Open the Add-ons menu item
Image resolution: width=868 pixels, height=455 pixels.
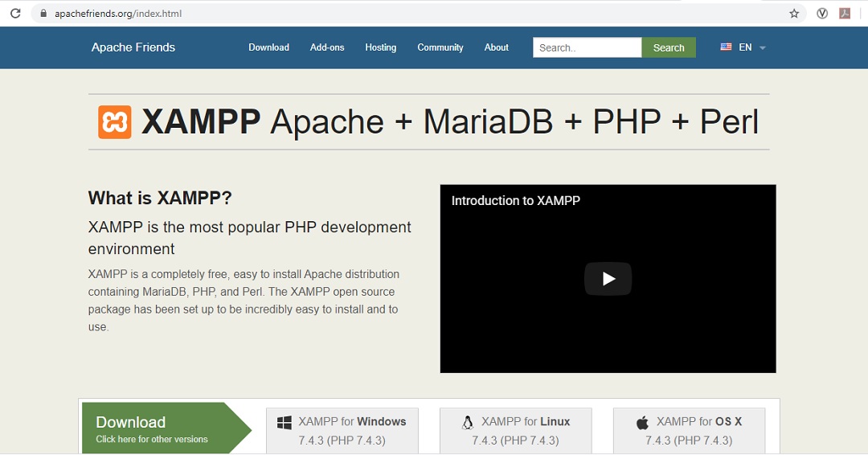pyautogui.click(x=327, y=47)
